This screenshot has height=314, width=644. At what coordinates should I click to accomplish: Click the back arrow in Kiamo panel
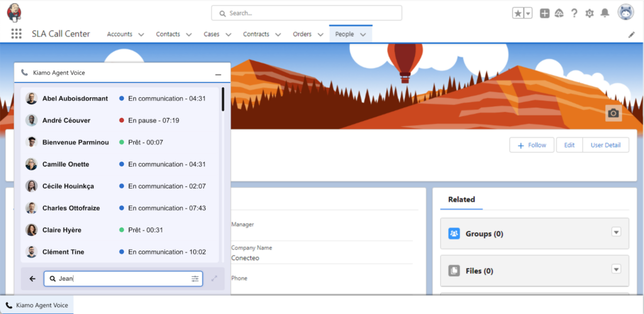[x=33, y=279]
